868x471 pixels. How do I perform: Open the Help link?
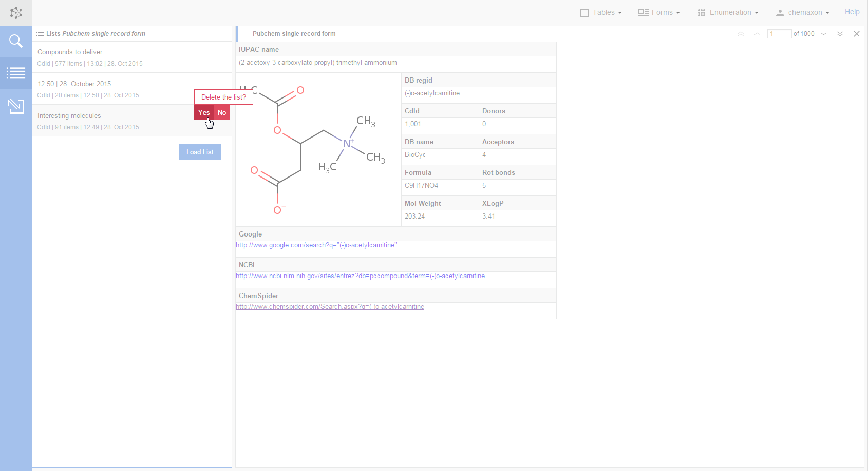[852, 12]
